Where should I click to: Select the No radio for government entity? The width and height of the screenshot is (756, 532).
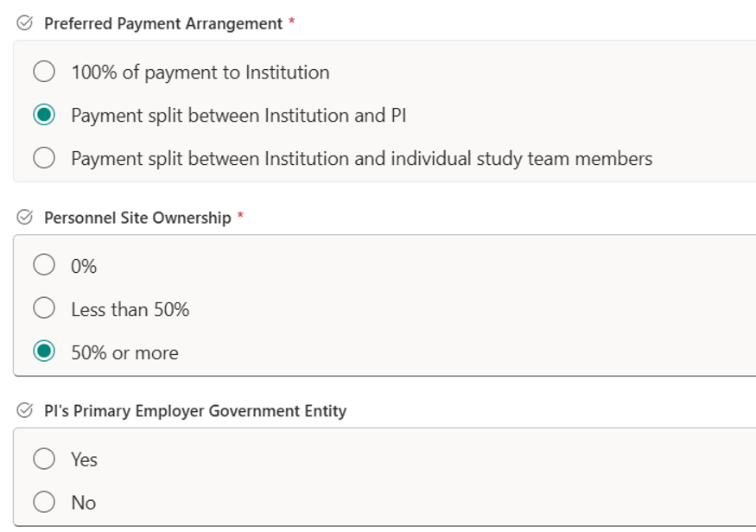tap(44, 501)
